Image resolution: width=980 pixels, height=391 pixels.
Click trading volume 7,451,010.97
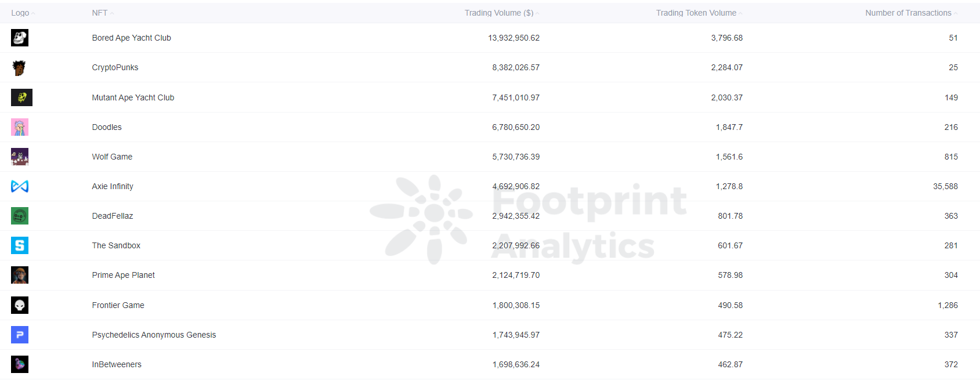[x=516, y=97]
